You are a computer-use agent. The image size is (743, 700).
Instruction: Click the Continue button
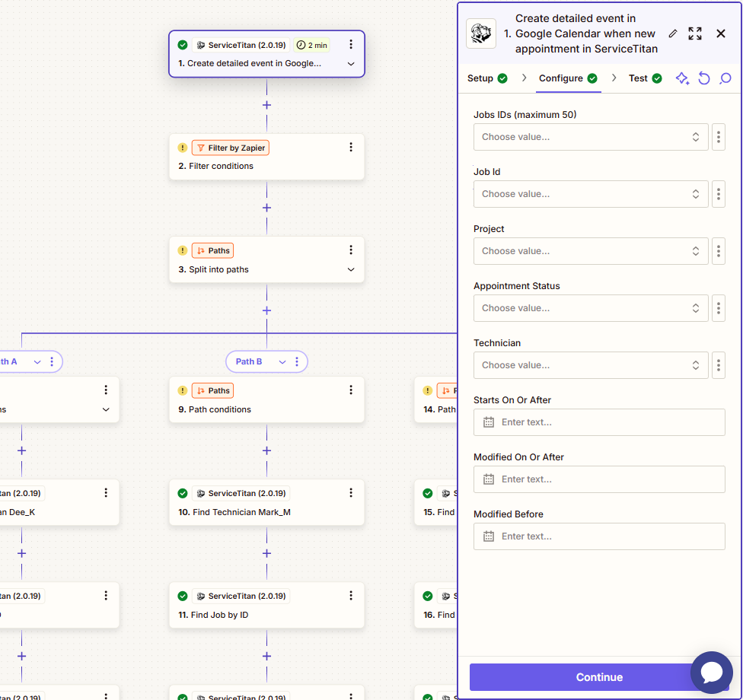pyautogui.click(x=599, y=677)
